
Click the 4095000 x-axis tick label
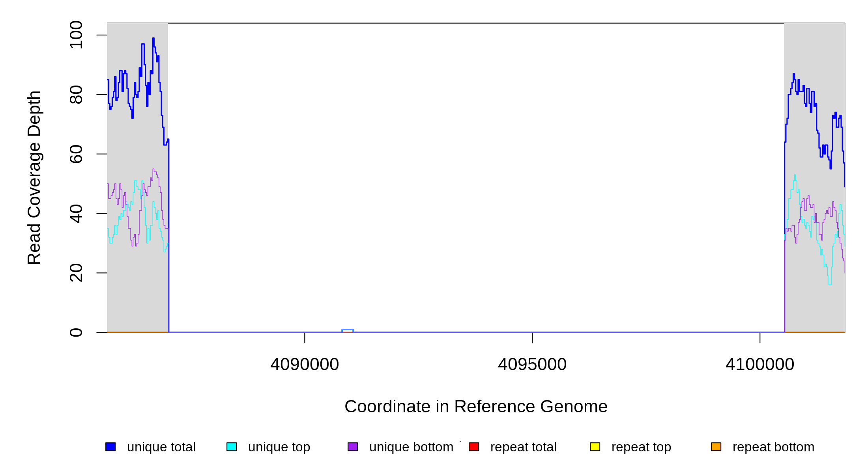[x=532, y=364]
